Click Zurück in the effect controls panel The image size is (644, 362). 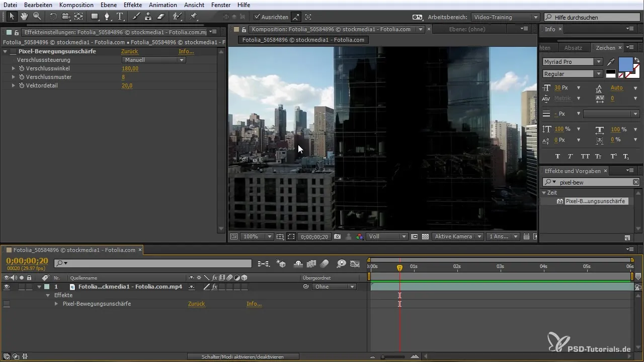point(129,51)
